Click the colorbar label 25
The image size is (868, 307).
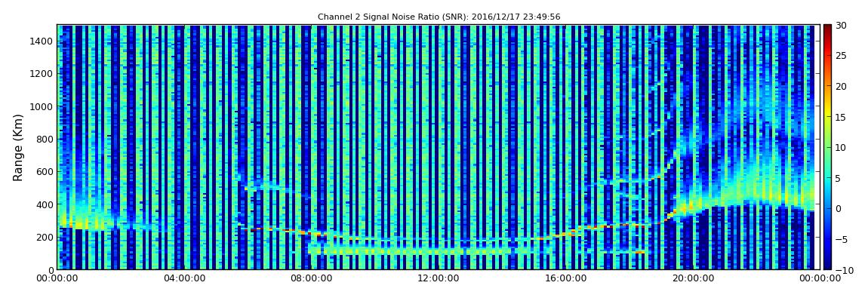coord(842,56)
